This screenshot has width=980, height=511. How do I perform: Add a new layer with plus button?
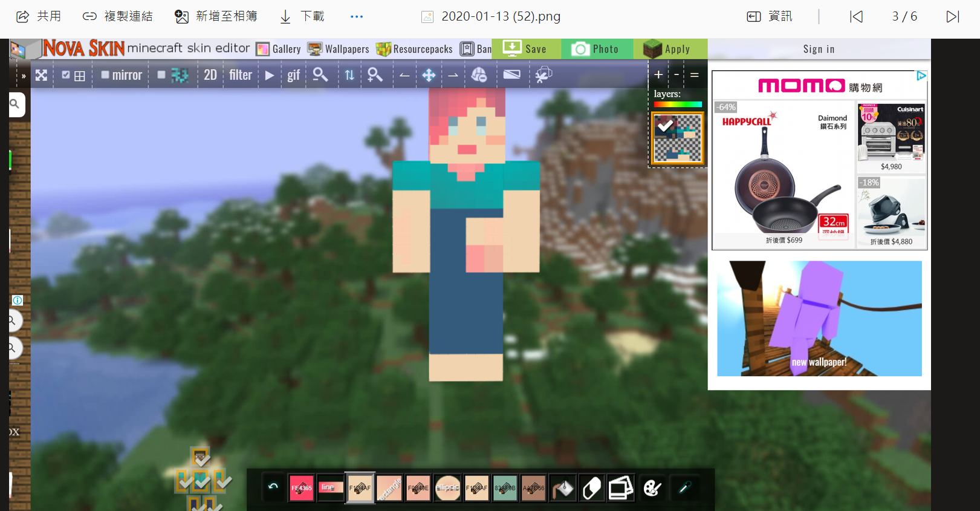click(658, 75)
